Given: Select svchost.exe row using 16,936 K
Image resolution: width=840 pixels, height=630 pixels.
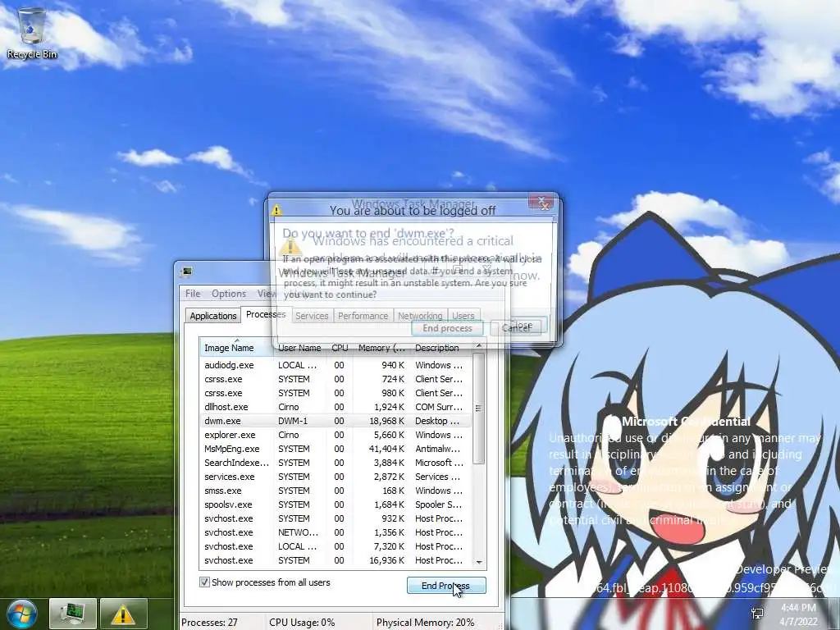Looking at the screenshot, I should point(336,559).
